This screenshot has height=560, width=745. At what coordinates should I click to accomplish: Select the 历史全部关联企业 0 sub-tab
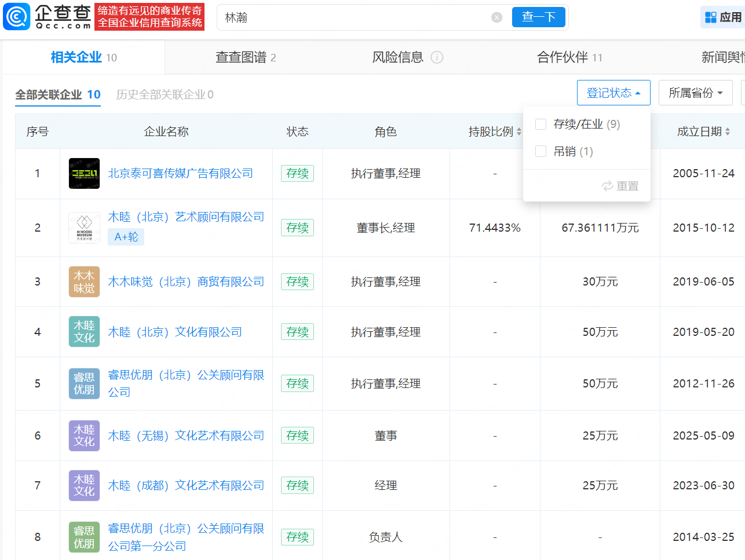(x=165, y=94)
